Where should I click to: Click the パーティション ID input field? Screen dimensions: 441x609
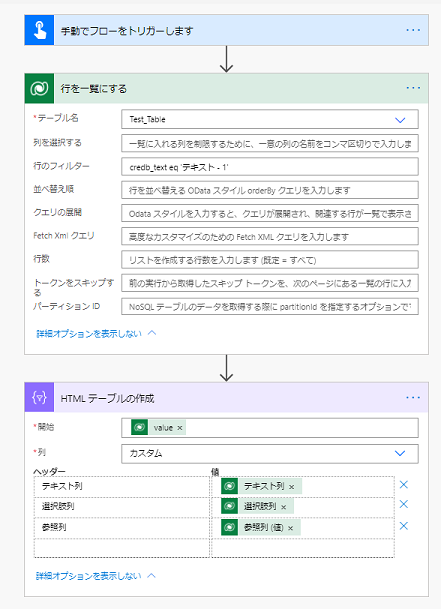(270, 306)
